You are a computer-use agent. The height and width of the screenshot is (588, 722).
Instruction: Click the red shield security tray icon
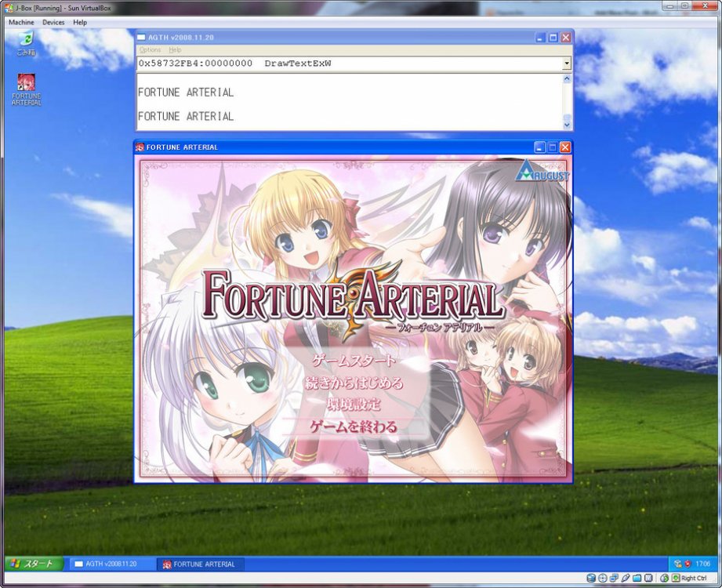pos(687,564)
